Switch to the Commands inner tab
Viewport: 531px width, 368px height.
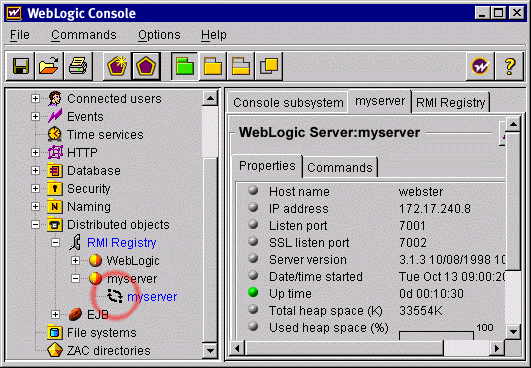point(340,167)
